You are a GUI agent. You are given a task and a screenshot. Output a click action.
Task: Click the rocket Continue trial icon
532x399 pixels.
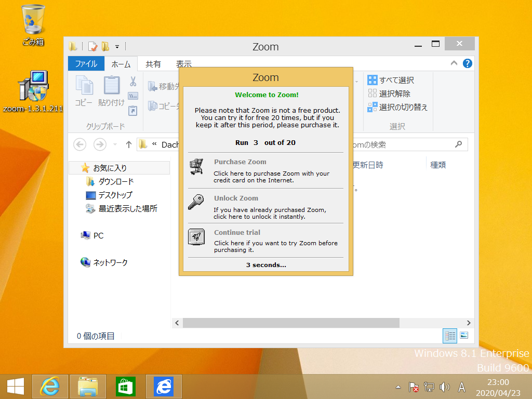click(196, 237)
